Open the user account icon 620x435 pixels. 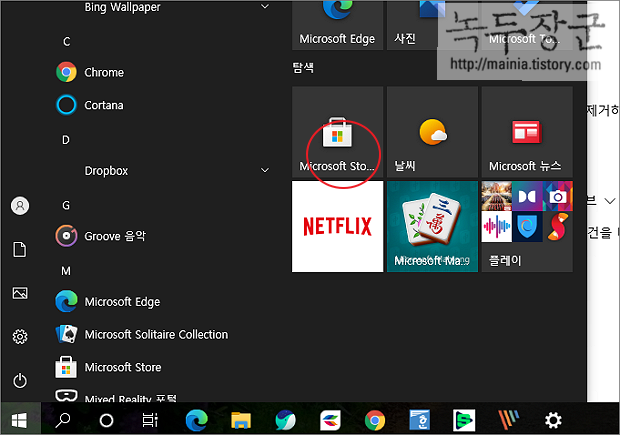pyautogui.click(x=20, y=206)
